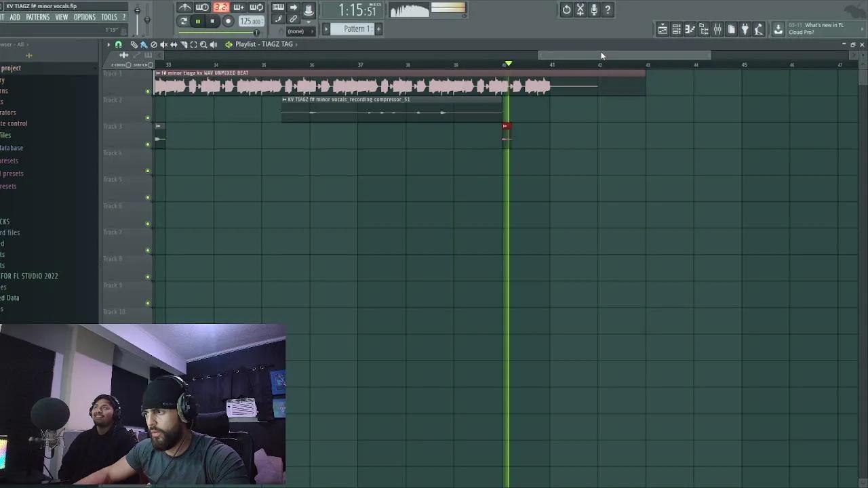Image resolution: width=868 pixels, height=488 pixels.
Task: Open the Piano roll panel
Action: (690, 28)
